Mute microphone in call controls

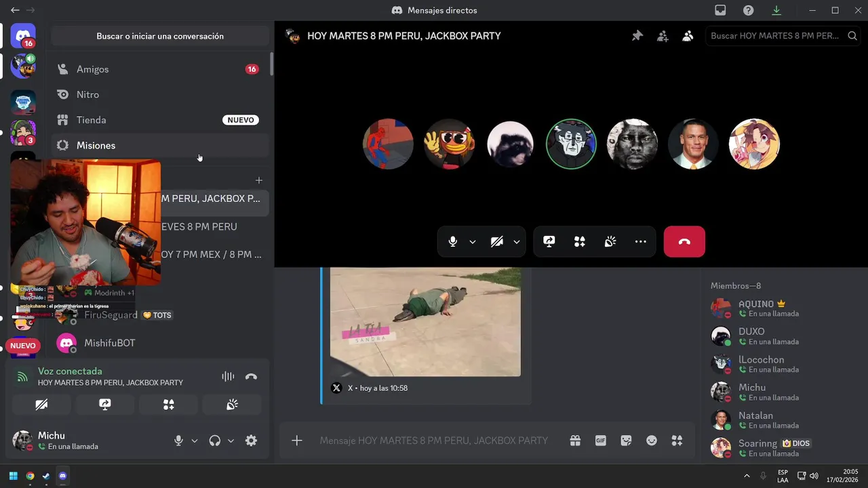click(x=453, y=241)
